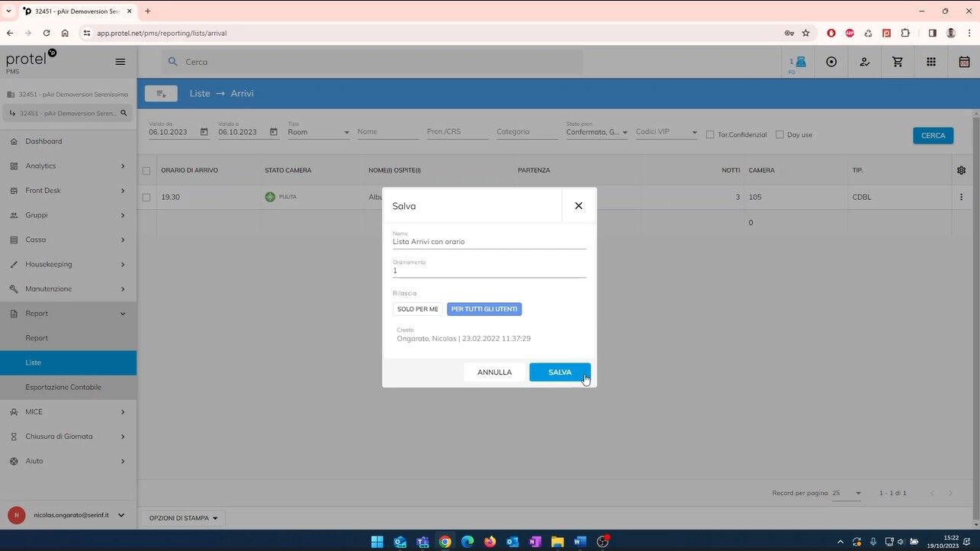Open the apps grid icon in the top bar
The image size is (980, 551).
point(930,62)
